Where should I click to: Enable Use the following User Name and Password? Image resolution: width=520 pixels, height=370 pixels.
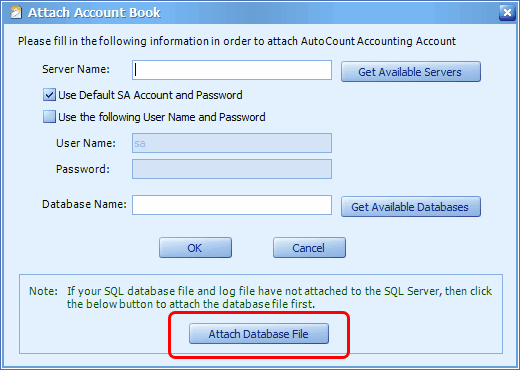point(49,117)
